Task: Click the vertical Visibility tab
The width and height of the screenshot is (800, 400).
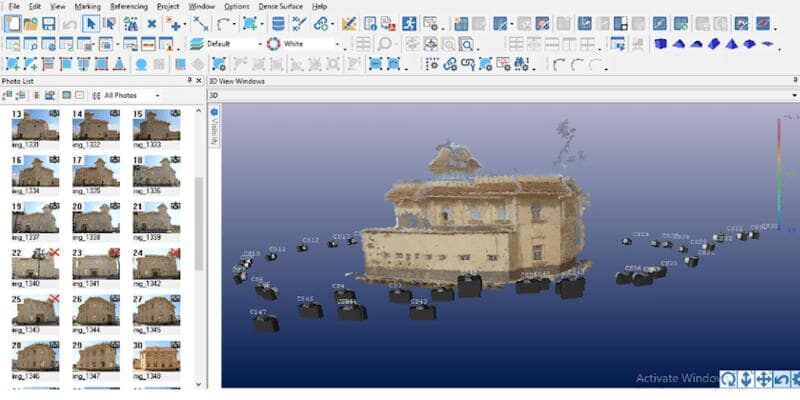Action: (214, 126)
